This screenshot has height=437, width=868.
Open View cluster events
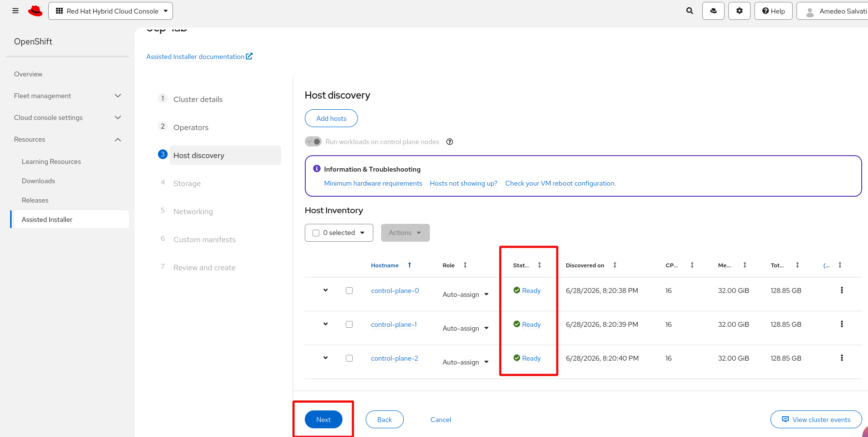[816, 420]
